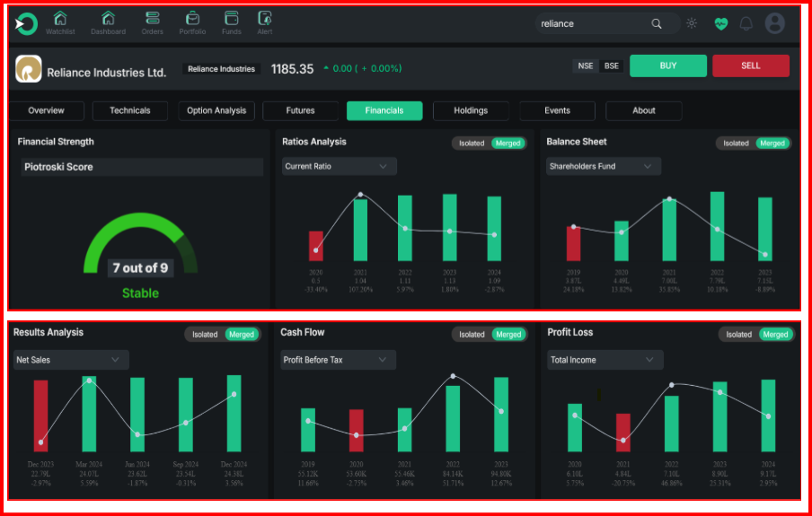Set Balance Sheet to Merged
812x516 pixels.
pyautogui.click(x=772, y=144)
